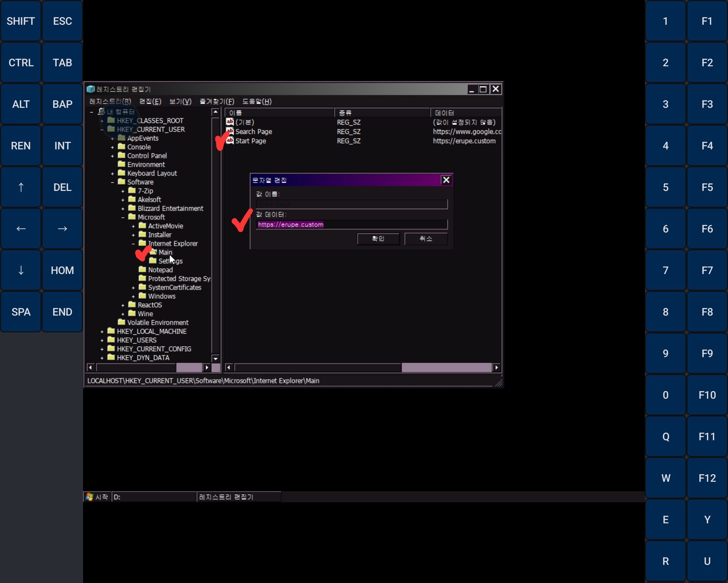Open the 즐겨찾기(F) menu
728x583 pixels.
click(x=216, y=101)
